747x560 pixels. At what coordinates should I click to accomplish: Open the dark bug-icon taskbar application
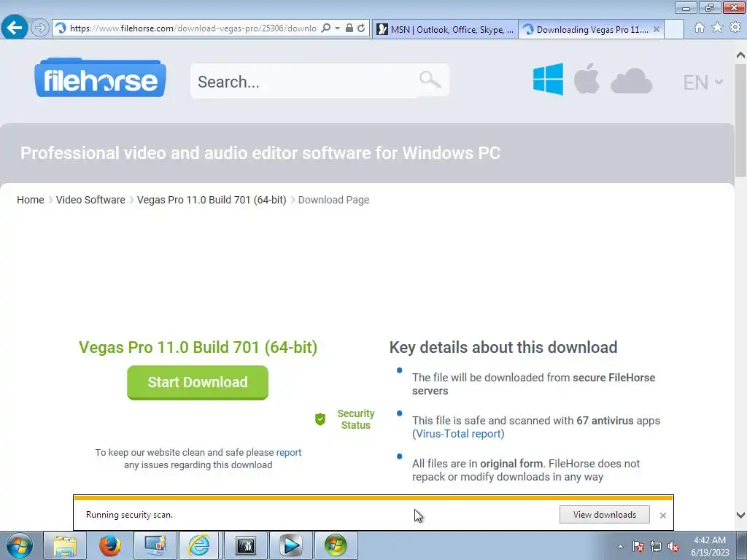[245, 545]
